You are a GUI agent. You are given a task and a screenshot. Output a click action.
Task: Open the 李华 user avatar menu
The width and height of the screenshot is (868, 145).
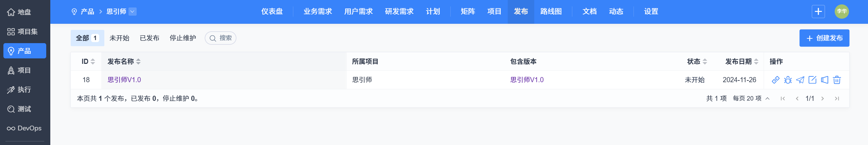[841, 12]
